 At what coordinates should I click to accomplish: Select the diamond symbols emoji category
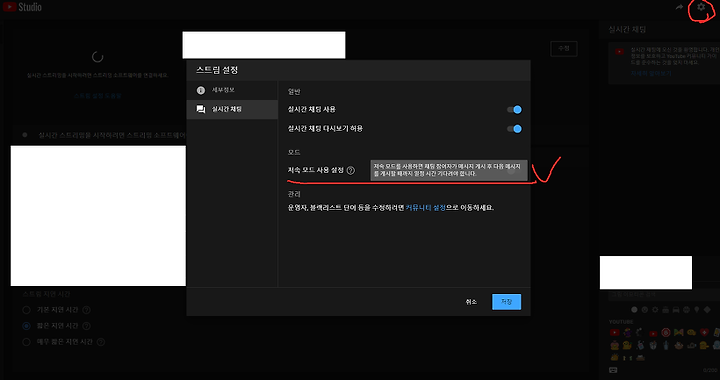(x=707, y=310)
